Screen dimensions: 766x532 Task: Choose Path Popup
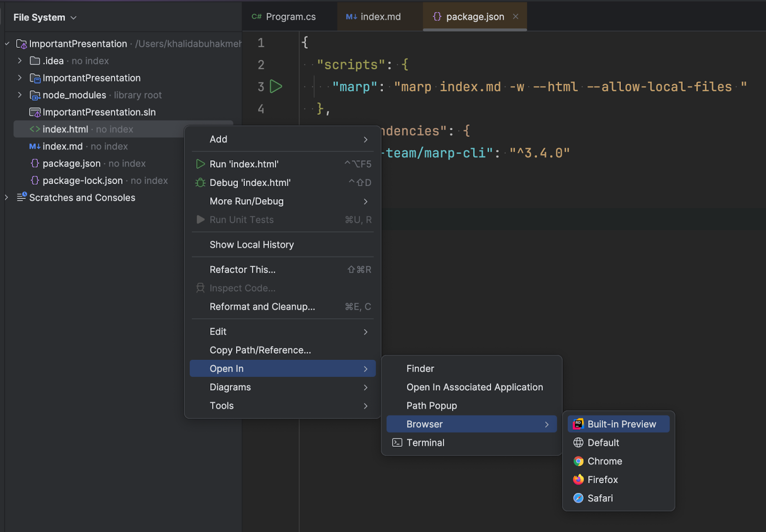(472, 406)
